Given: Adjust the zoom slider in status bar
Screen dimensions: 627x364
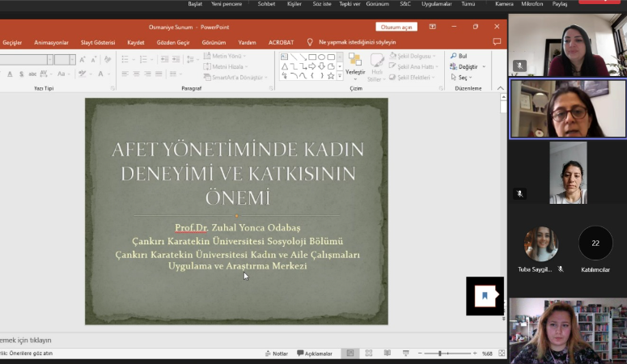Looking at the screenshot, I should (x=439, y=353).
